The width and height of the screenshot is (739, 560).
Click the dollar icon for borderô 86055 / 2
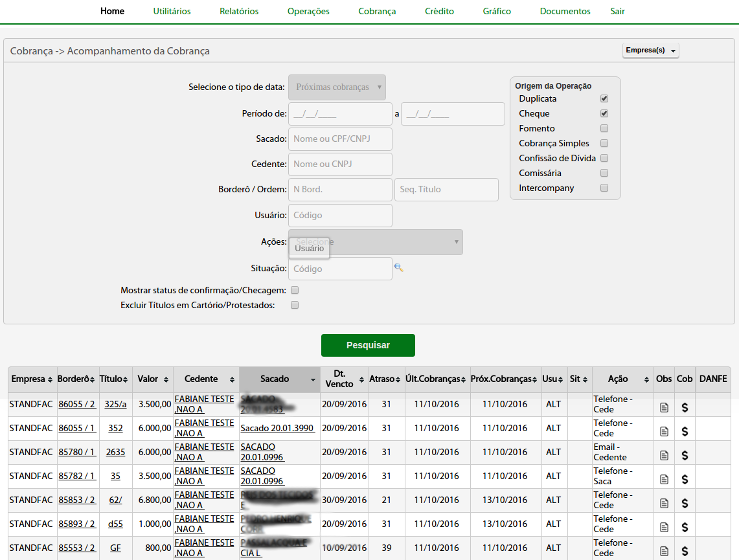[x=685, y=407]
